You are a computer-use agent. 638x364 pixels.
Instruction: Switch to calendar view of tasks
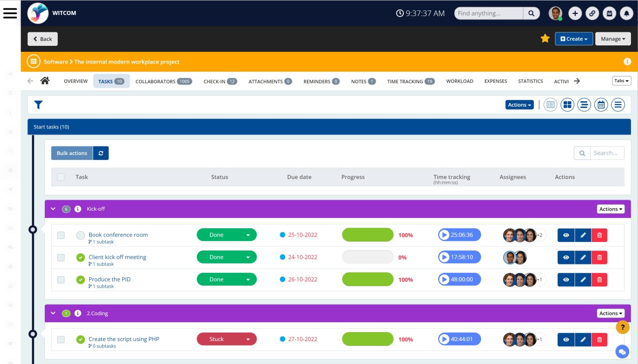[601, 105]
